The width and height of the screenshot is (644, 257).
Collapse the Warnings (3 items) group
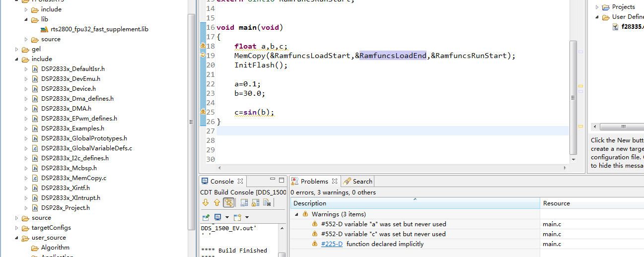click(297, 214)
